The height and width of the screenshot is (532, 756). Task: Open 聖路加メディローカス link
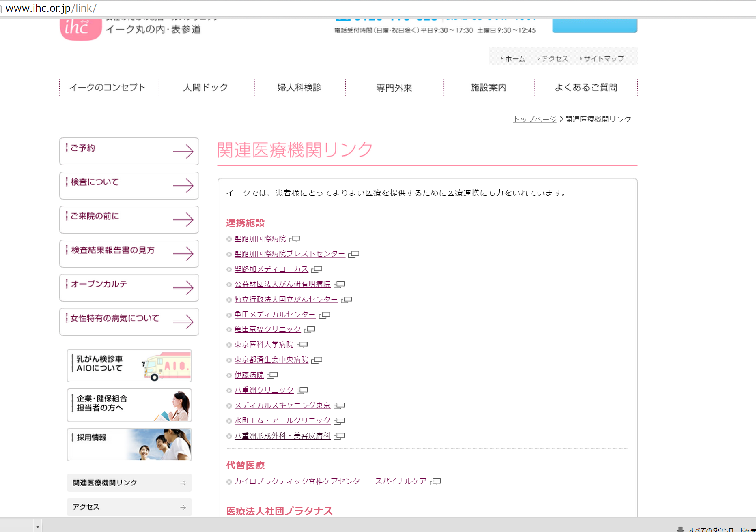pyautogui.click(x=271, y=269)
